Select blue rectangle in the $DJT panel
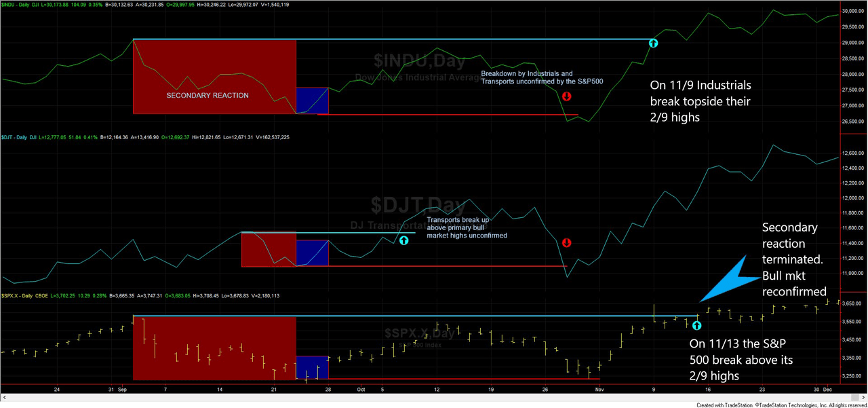868x408 pixels. tap(313, 253)
